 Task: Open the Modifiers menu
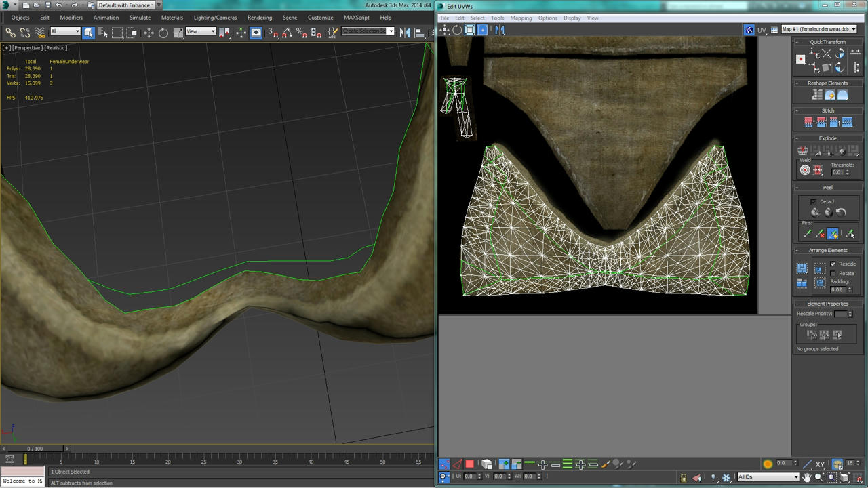[71, 18]
